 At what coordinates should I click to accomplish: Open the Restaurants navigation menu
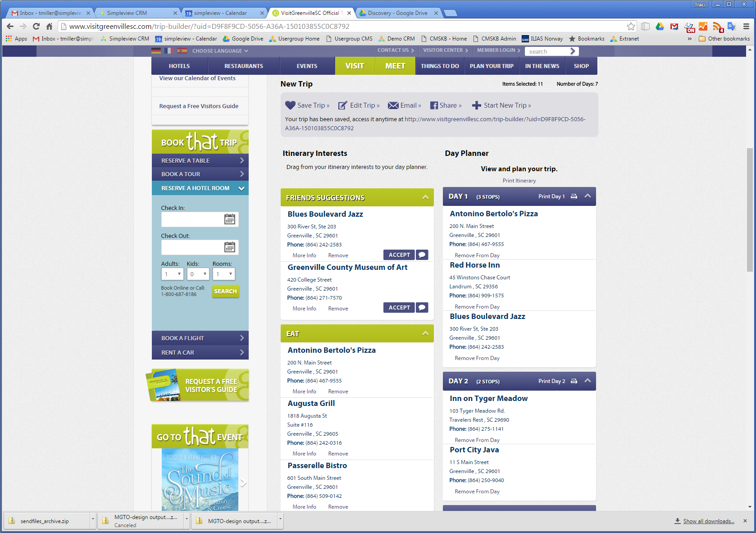(244, 66)
